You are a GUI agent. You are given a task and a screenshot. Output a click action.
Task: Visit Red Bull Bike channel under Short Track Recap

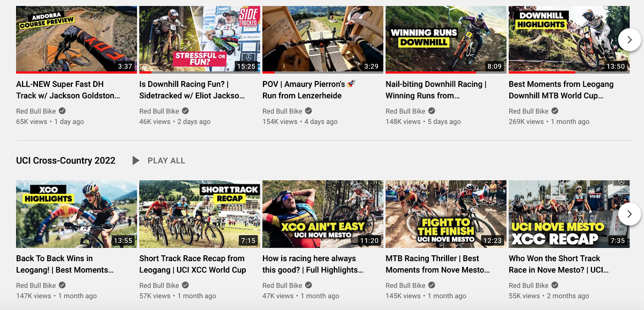click(159, 285)
